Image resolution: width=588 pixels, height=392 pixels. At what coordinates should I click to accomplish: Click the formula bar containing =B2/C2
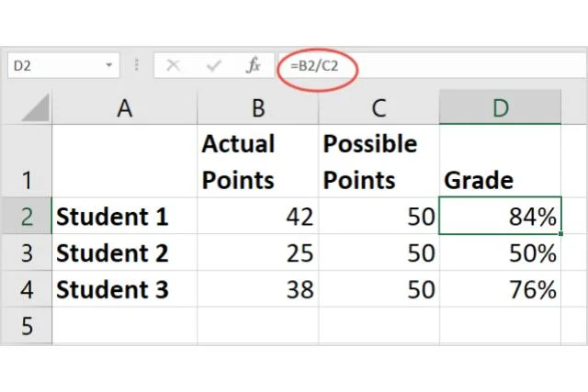coord(413,65)
